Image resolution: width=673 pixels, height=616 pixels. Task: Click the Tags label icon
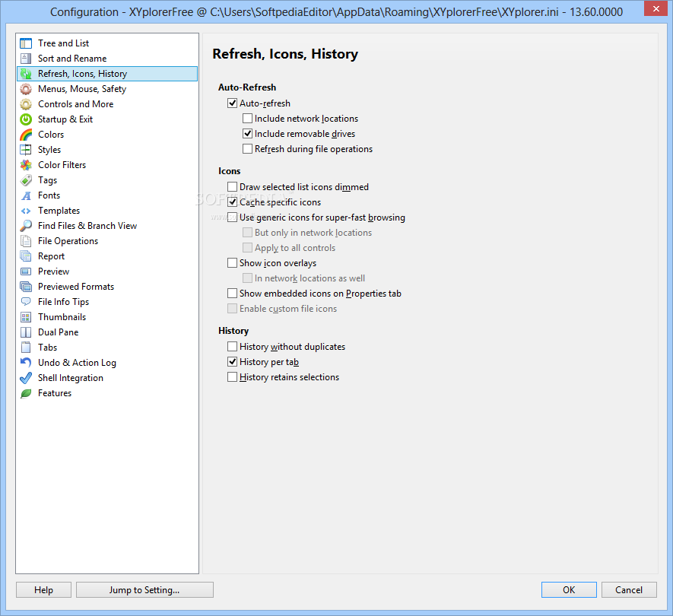[x=26, y=180]
